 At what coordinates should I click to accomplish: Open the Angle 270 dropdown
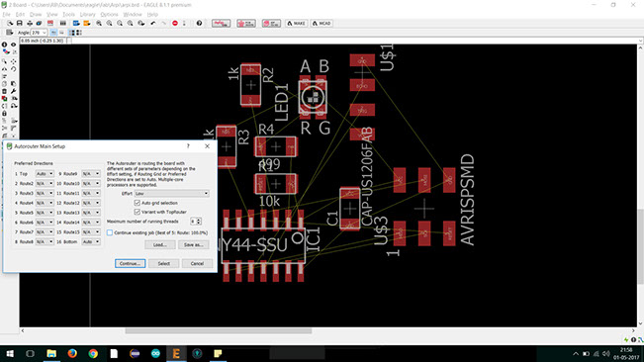(x=39, y=33)
